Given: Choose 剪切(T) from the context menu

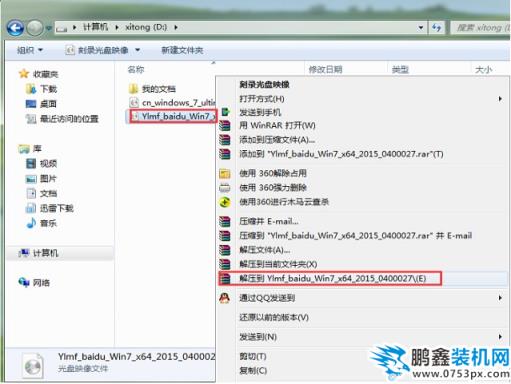Looking at the screenshot, I should [253, 356].
